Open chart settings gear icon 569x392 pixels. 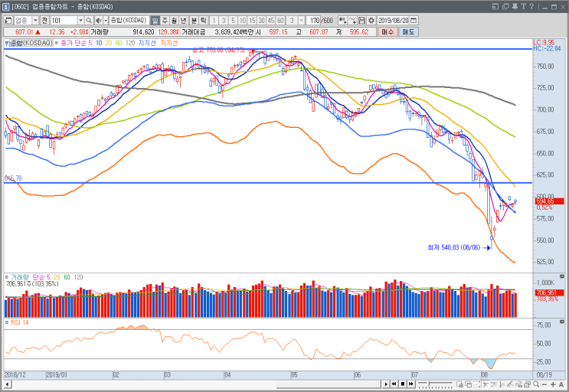[371, 21]
